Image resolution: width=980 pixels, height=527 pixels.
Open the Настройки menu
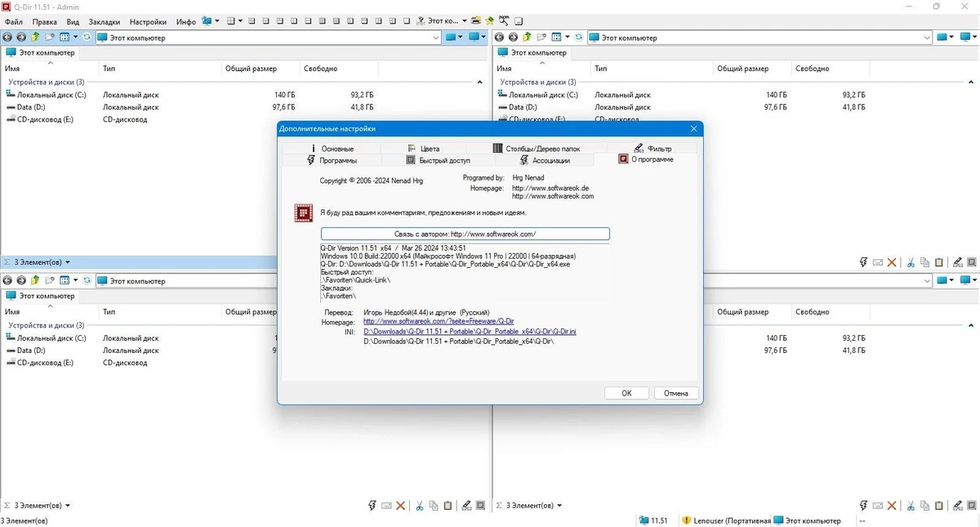coord(148,21)
